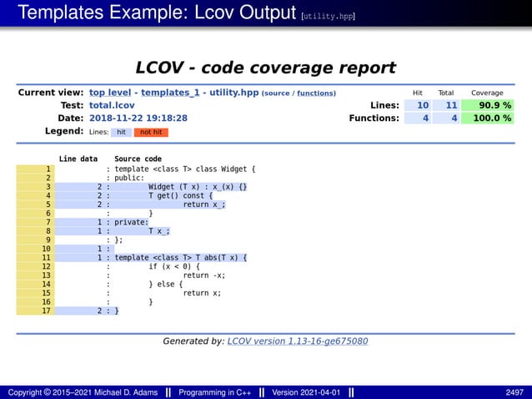
Task: Open the 'templates_1' directory link
Action: 170,93
